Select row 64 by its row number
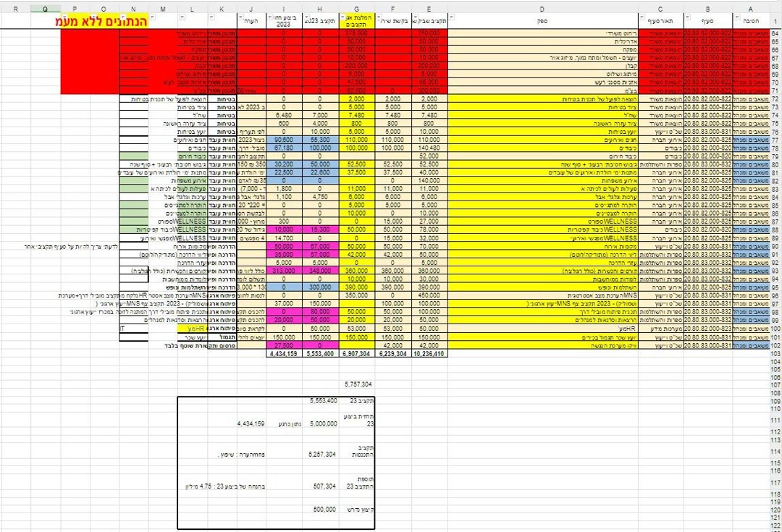782x532 pixels. coord(775,34)
